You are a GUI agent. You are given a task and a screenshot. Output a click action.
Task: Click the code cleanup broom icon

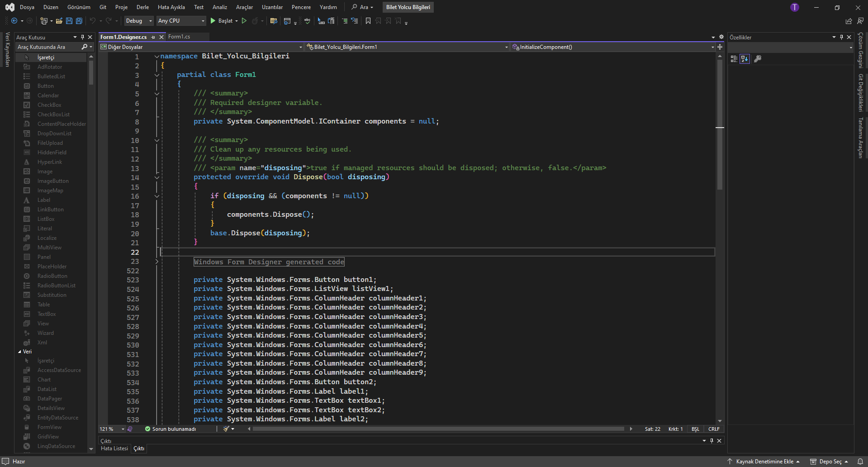[x=227, y=429]
